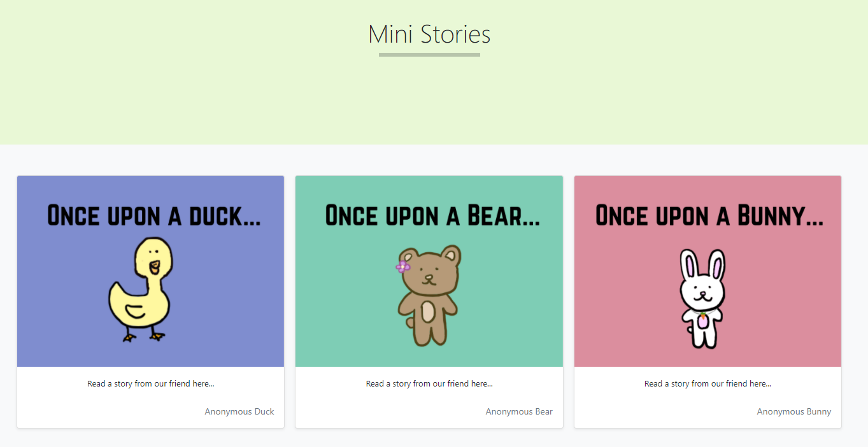Open the 'Once upon a Bear...' title
The image size is (868, 447).
(x=432, y=215)
